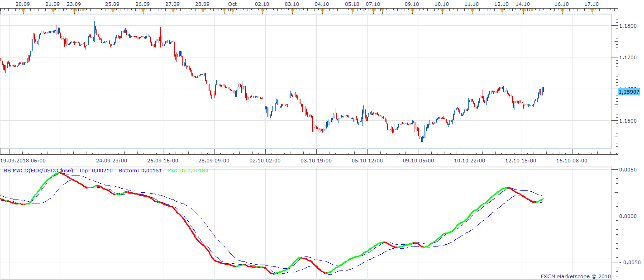Select the 0,0000 MACD axis label
Screen dimensions: 644x280
click(629, 216)
